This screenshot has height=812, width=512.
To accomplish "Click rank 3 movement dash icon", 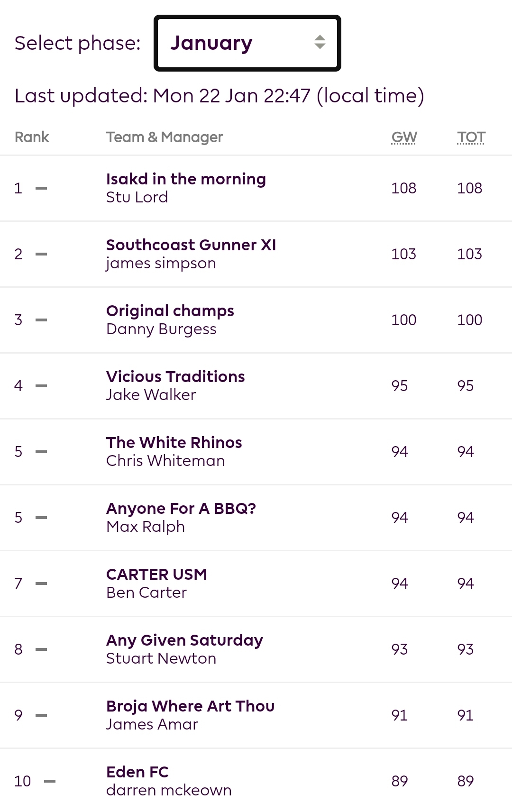I will 41,320.
